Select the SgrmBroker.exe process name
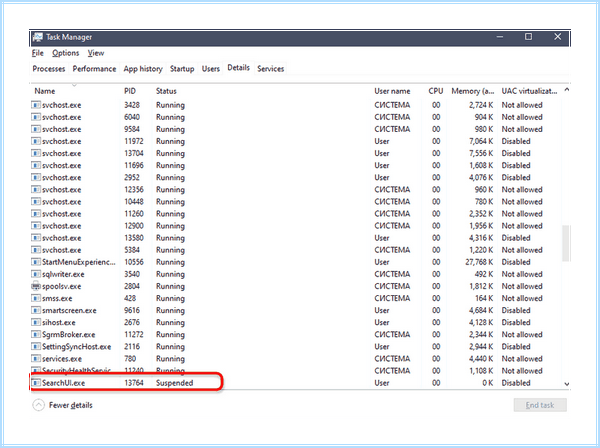 [68, 335]
